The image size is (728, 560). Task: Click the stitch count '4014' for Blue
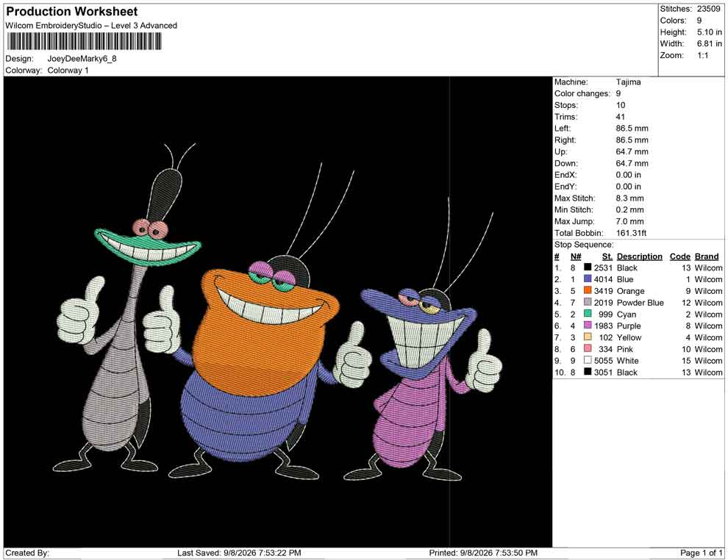pyautogui.click(x=603, y=279)
